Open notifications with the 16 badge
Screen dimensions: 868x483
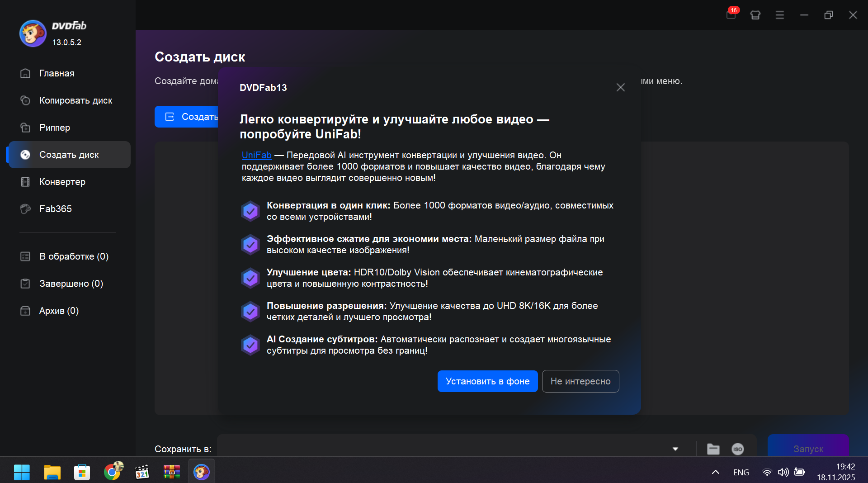731,14
